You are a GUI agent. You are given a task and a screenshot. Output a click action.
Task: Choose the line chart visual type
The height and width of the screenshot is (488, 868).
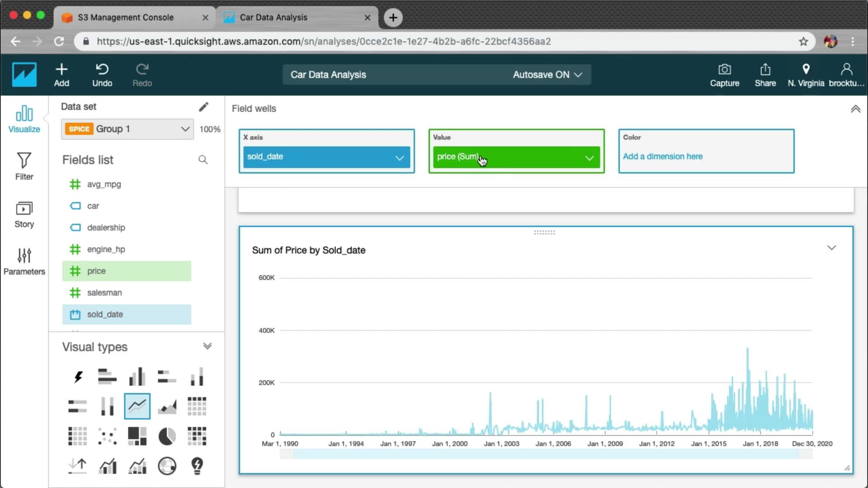click(x=137, y=406)
